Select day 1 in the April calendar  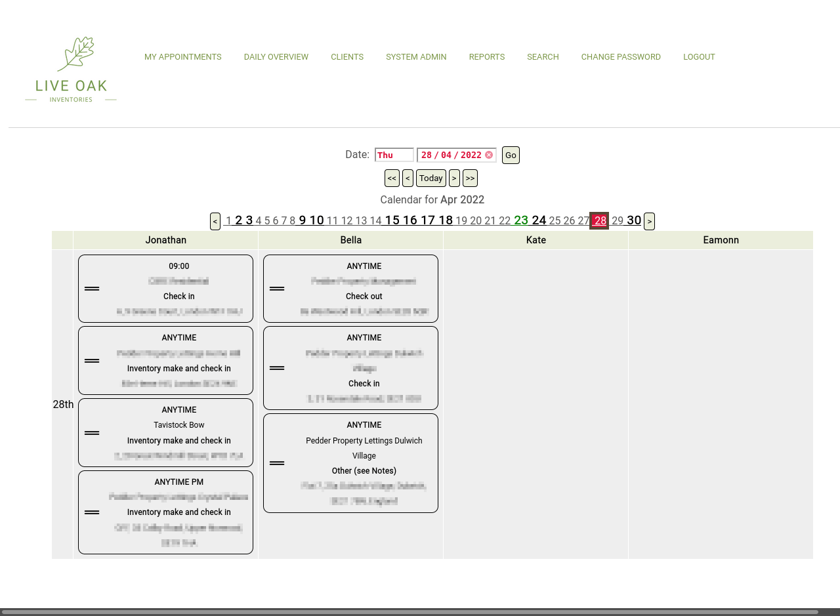pos(228,221)
